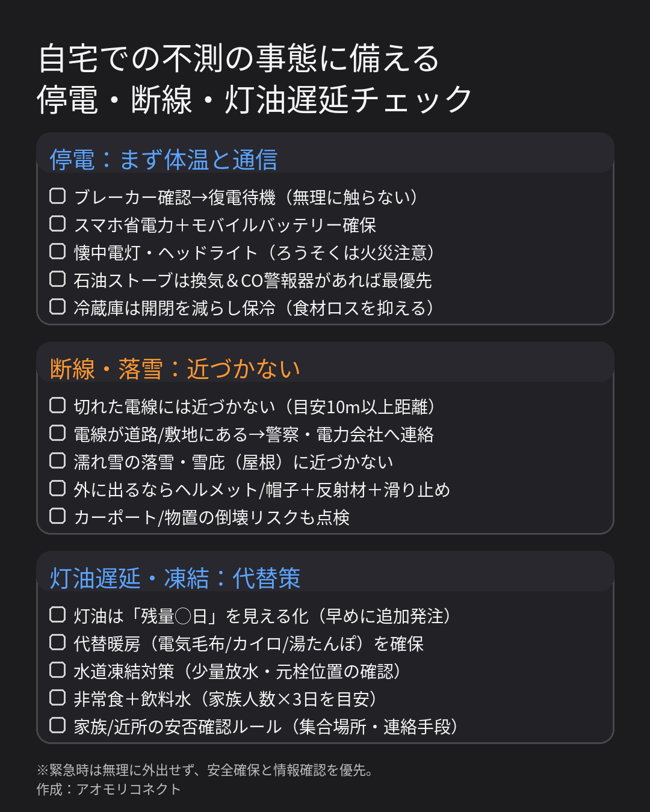Image resolution: width=650 pixels, height=812 pixels.
Task: Toggle the カーポート/物置の倒壊リスク checkbox
Action: pyautogui.click(x=57, y=516)
